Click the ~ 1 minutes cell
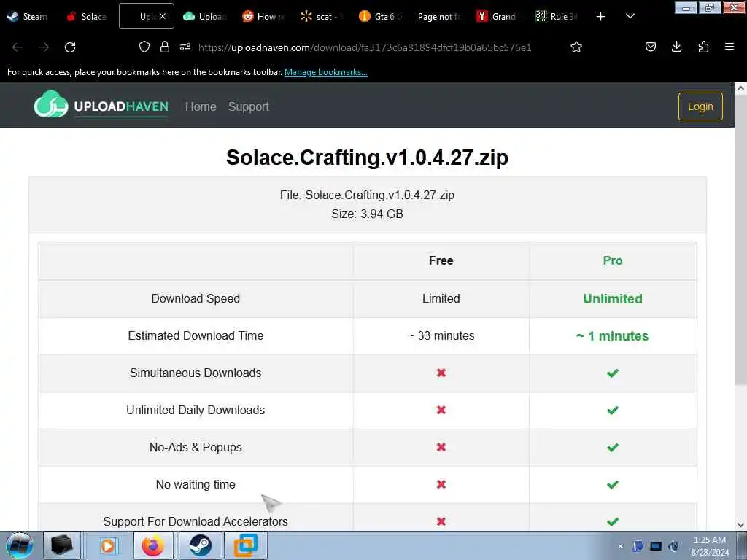747x560 pixels. 613,335
